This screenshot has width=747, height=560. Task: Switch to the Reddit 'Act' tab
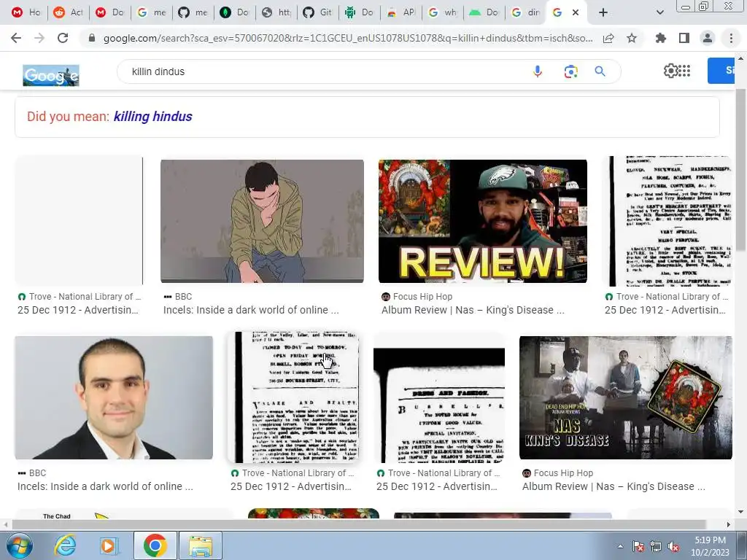point(68,12)
